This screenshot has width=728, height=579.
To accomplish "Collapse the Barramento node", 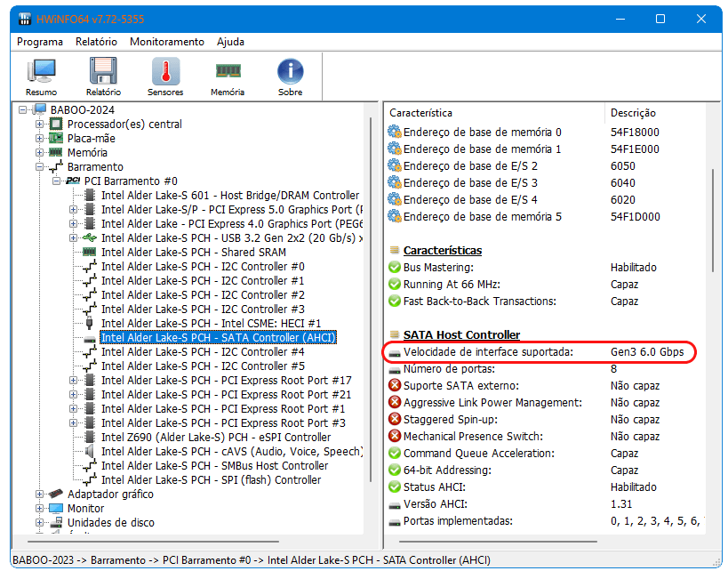I will tap(39, 167).
